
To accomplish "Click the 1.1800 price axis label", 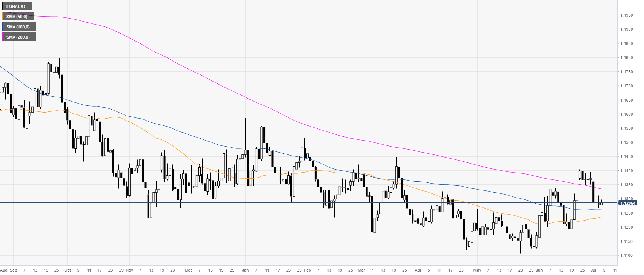I will click(627, 58).
